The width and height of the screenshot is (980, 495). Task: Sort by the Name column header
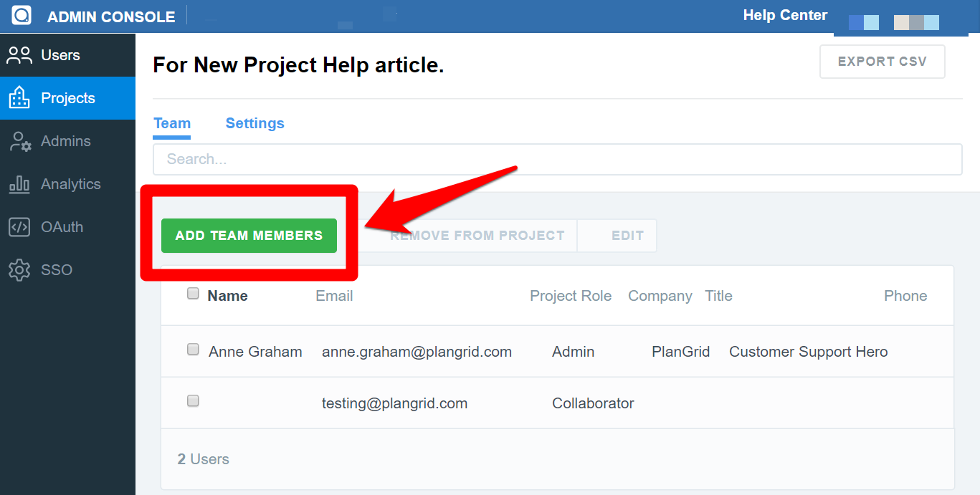coord(227,296)
